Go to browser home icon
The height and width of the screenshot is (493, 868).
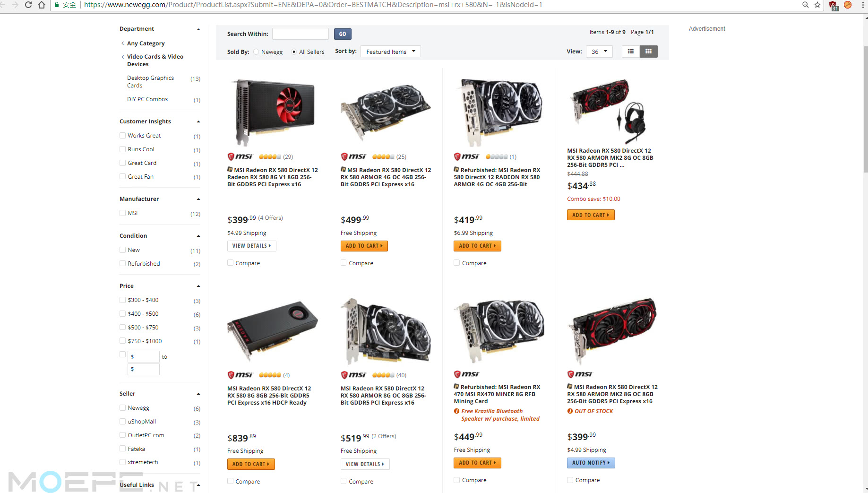coord(42,5)
